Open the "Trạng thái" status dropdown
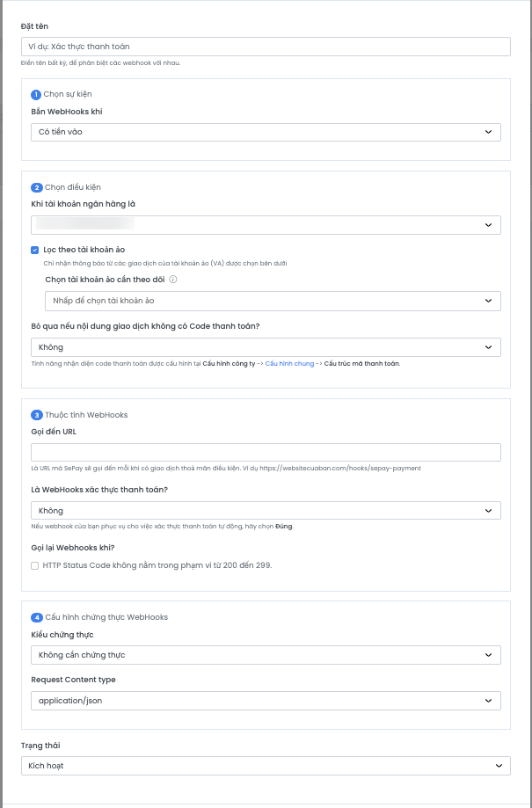The image size is (532, 808). 266,766
